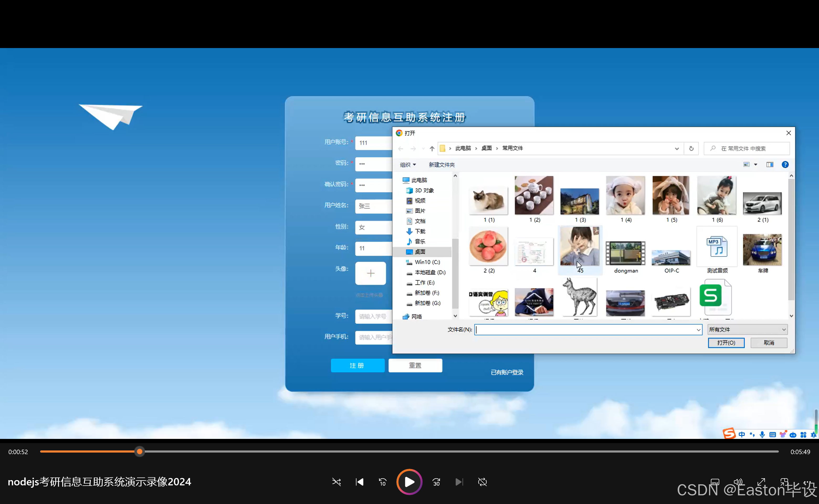The width and height of the screenshot is (819, 504).
Task: Click the shuffle playback icon
Action: [x=336, y=482]
